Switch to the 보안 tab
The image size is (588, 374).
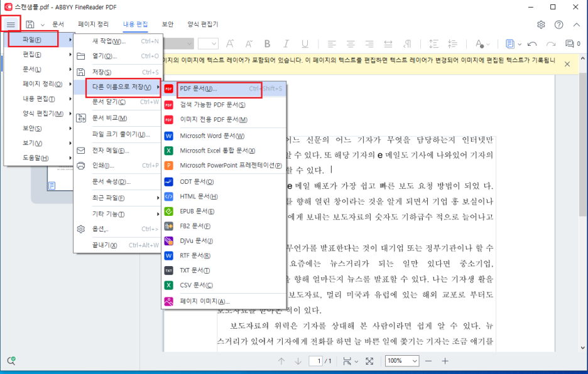[168, 24]
